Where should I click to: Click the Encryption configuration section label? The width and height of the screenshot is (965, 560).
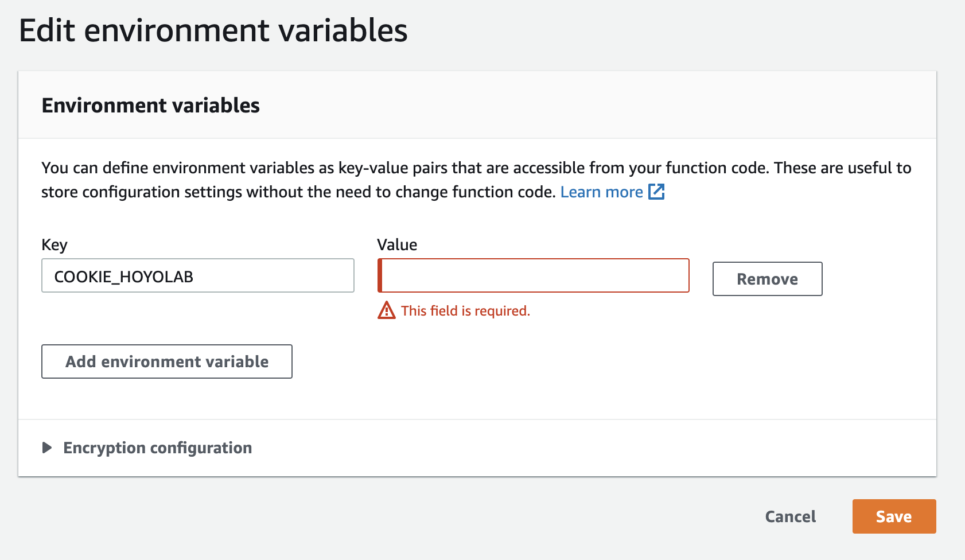click(x=157, y=448)
